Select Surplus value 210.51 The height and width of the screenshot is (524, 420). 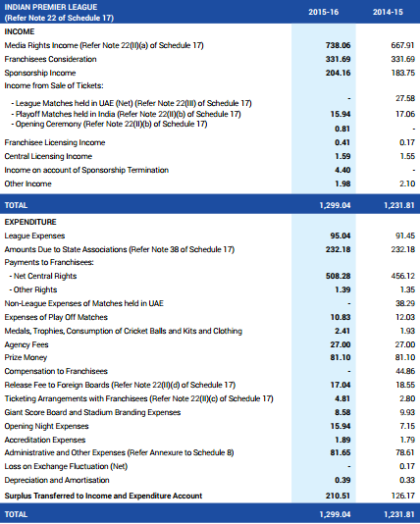coord(338,496)
